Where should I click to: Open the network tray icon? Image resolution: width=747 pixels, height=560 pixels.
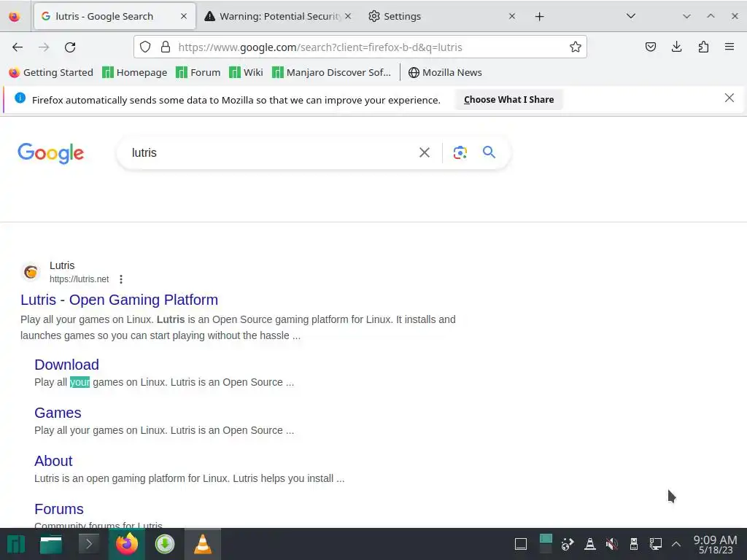click(x=656, y=544)
